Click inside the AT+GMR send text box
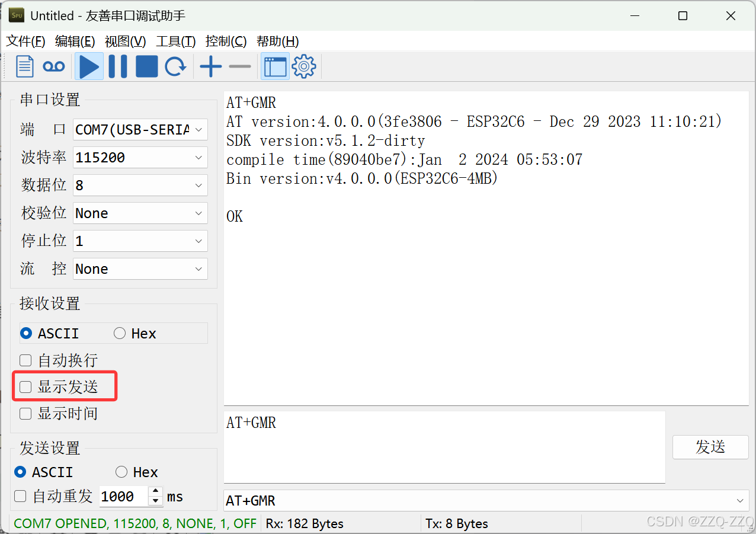The width and height of the screenshot is (756, 534). [444, 447]
